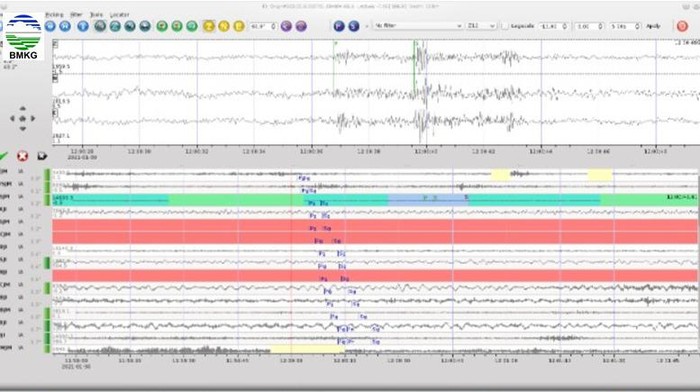Click the Apply button
This screenshot has width=700, height=392.
(x=653, y=26)
